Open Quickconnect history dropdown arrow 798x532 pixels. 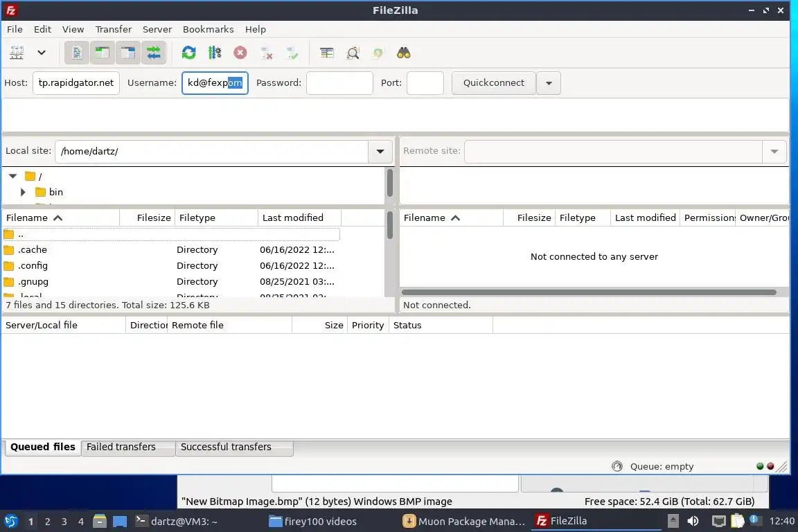549,83
